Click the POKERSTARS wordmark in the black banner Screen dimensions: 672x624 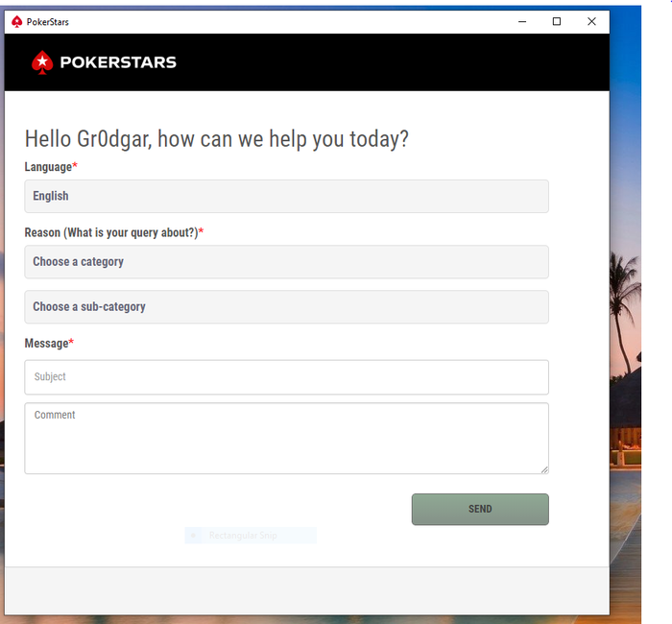118,62
